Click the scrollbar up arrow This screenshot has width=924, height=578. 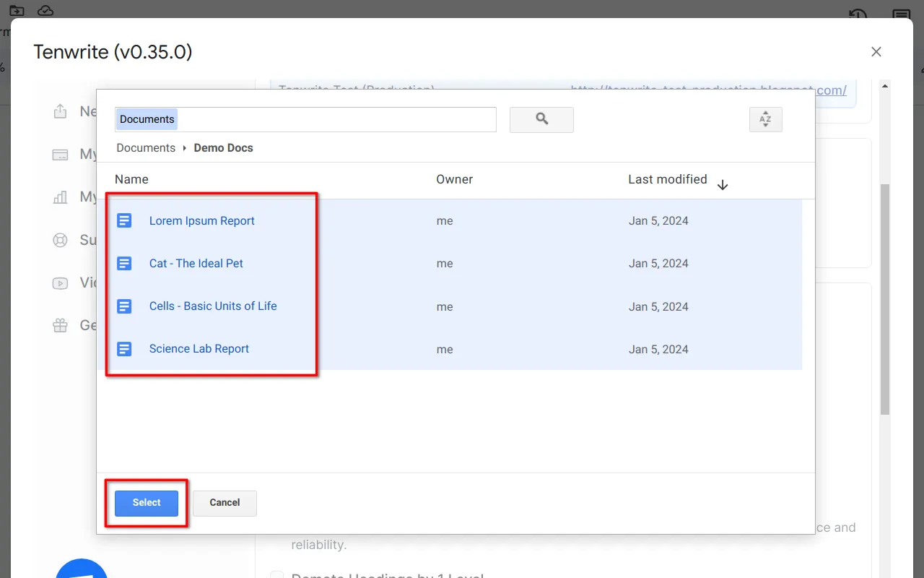pyautogui.click(x=885, y=86)
